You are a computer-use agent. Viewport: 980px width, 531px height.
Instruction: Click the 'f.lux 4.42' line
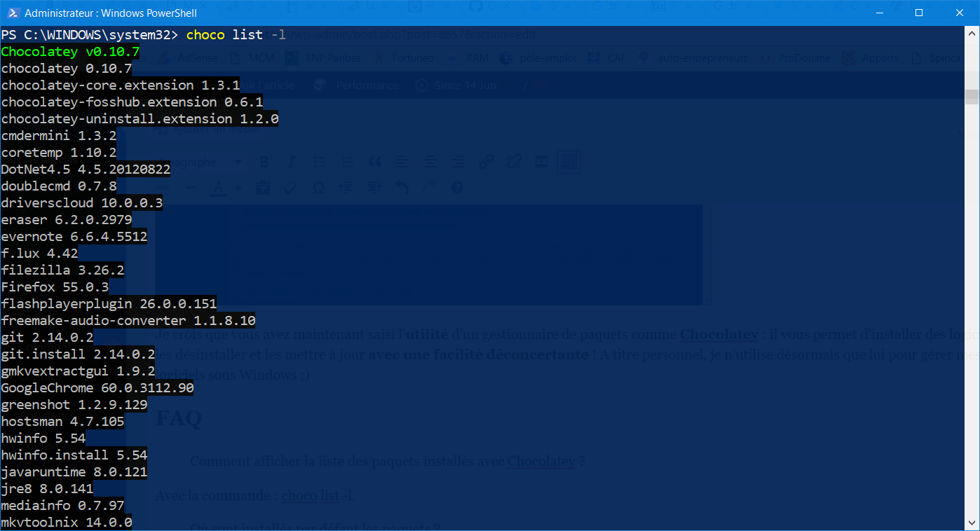pos(39,254)
